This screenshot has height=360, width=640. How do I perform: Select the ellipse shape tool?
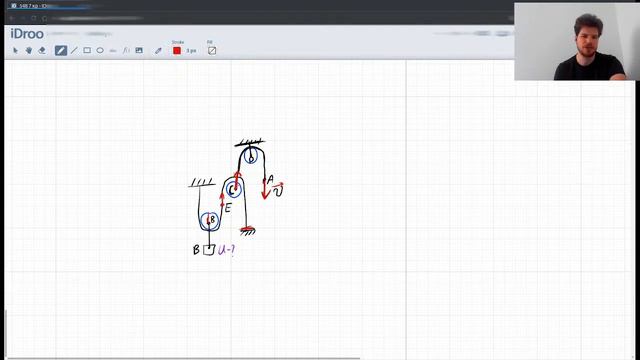[x=100, y=51]
